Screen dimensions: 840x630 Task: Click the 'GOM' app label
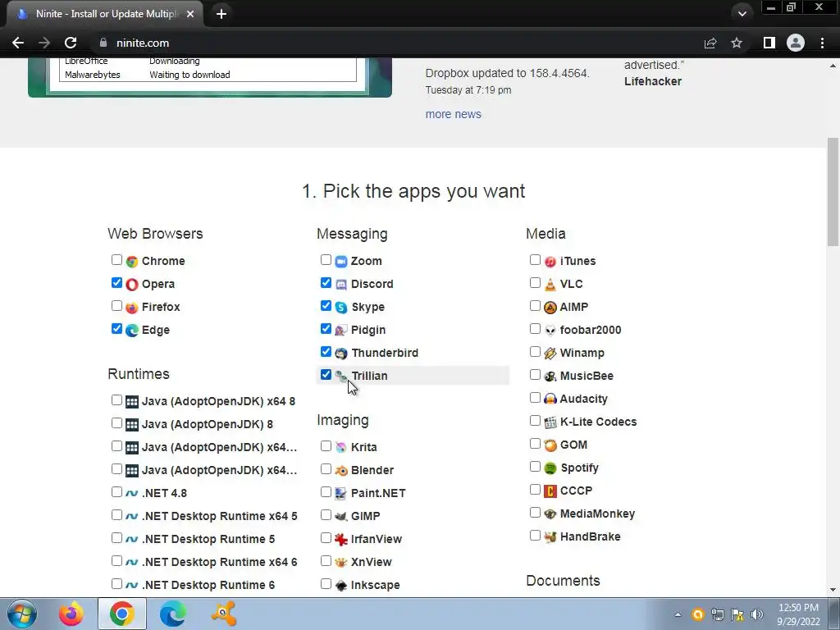tap(573, 445)
